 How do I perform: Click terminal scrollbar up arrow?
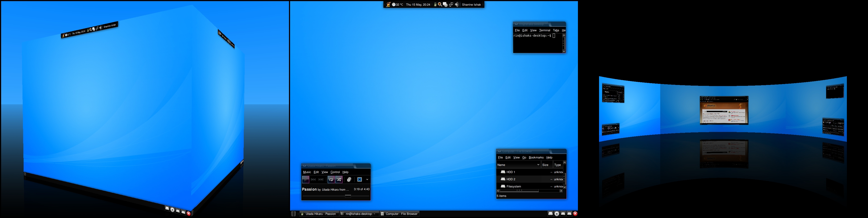564,35
